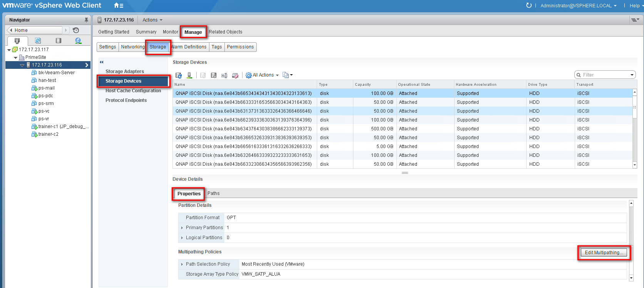The width and height of the screenshot is (644, 288).
Task: Click the device list scrollbar down arrow
Action: pyautogui.click(x=635, y=165)
